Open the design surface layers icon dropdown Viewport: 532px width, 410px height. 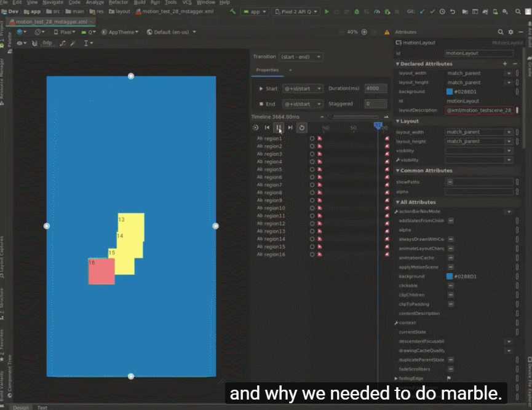click(22, 32)
